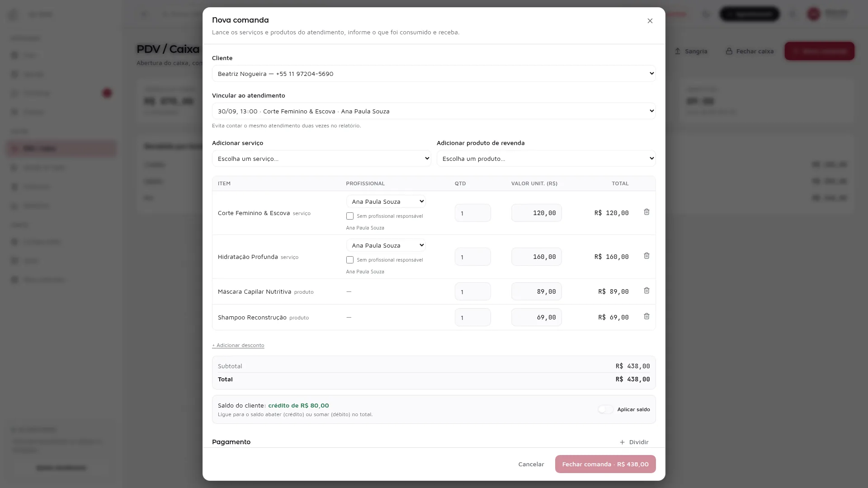Image resolution: width=868 pixels, height=488 pixels.
Task: Click Sangria in the background page
Action: point(691,52)
